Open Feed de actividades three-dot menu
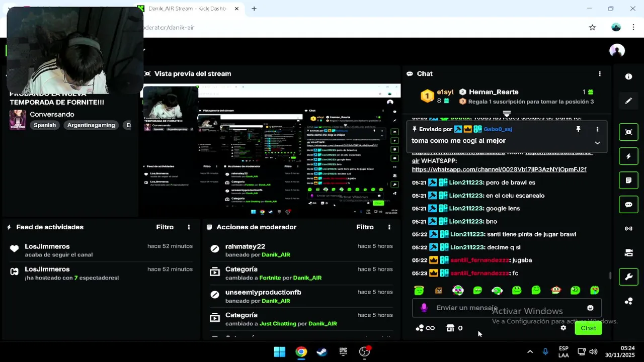Image resolution: width=644 pixels, height=362 pixels. click(x=189, y=227)
